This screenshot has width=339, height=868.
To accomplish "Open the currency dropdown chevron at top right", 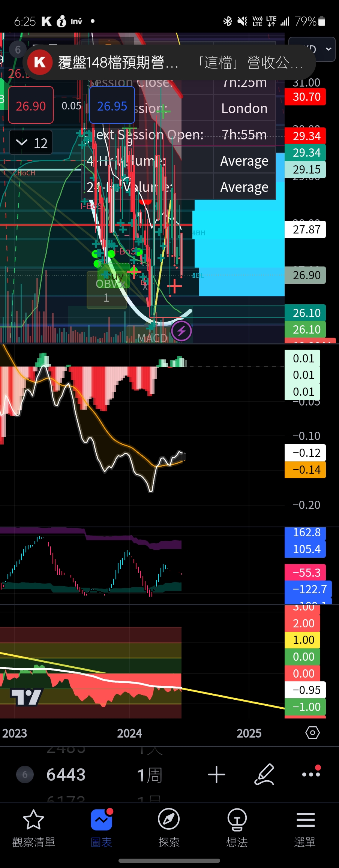I will click(328, 49).
